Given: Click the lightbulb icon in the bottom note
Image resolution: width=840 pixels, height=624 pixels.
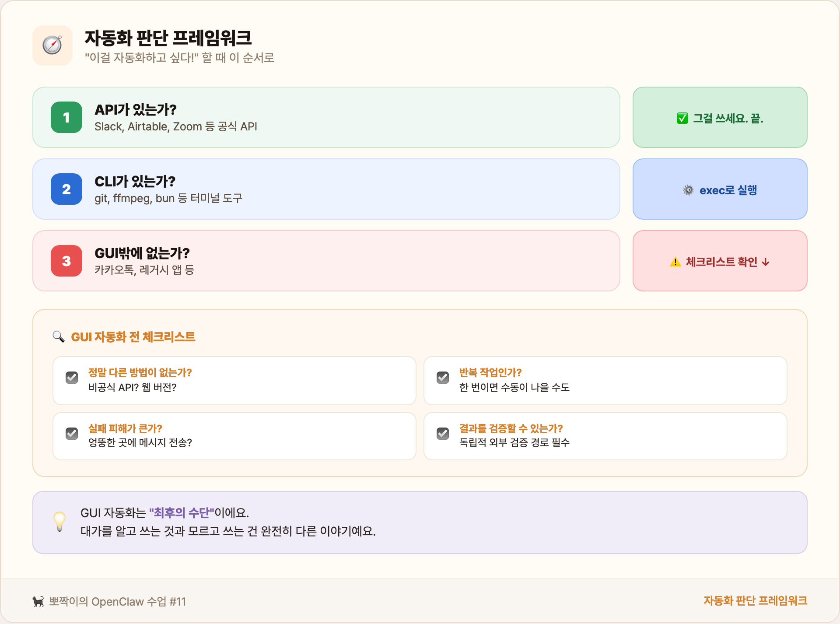Looking at the screenshot, I should pos(60,522).
